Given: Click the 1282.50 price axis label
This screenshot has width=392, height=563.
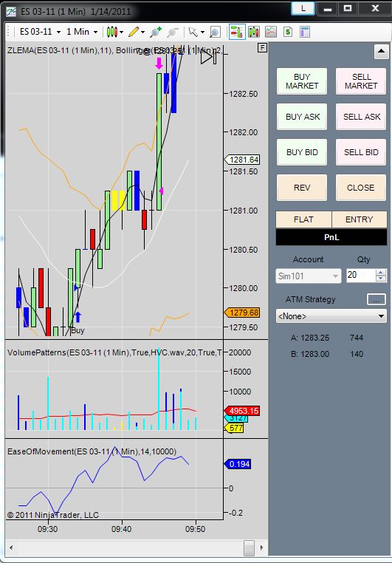Looking at the screenshot, I should point(243,94).
